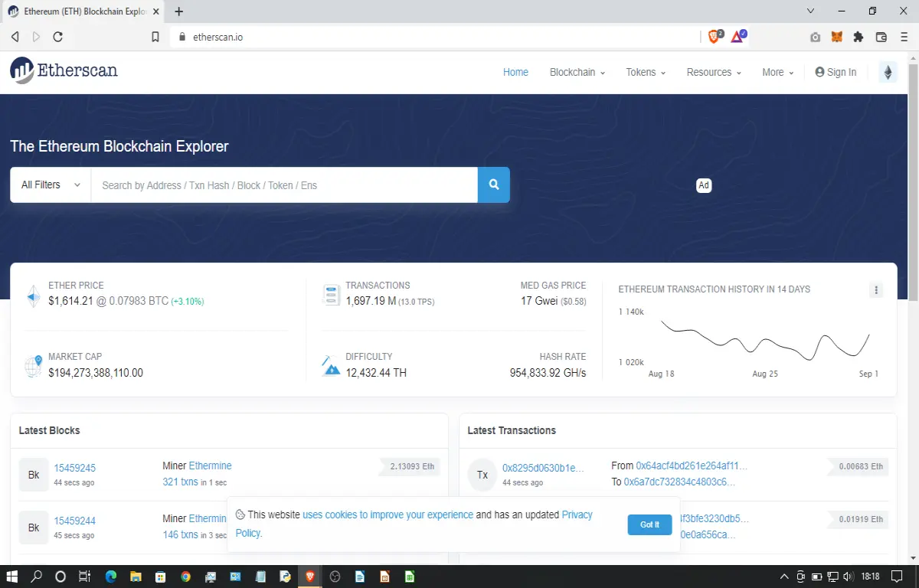The height and width of the screenshot is (588, 919).
Task: Click the blue search magnifier button
Action: (494, 185)
